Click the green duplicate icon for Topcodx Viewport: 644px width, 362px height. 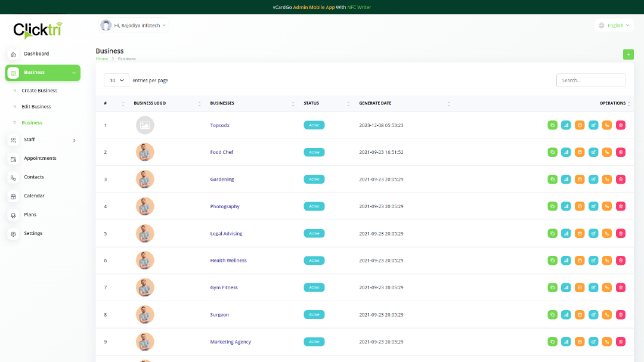[x=552, y=125]
